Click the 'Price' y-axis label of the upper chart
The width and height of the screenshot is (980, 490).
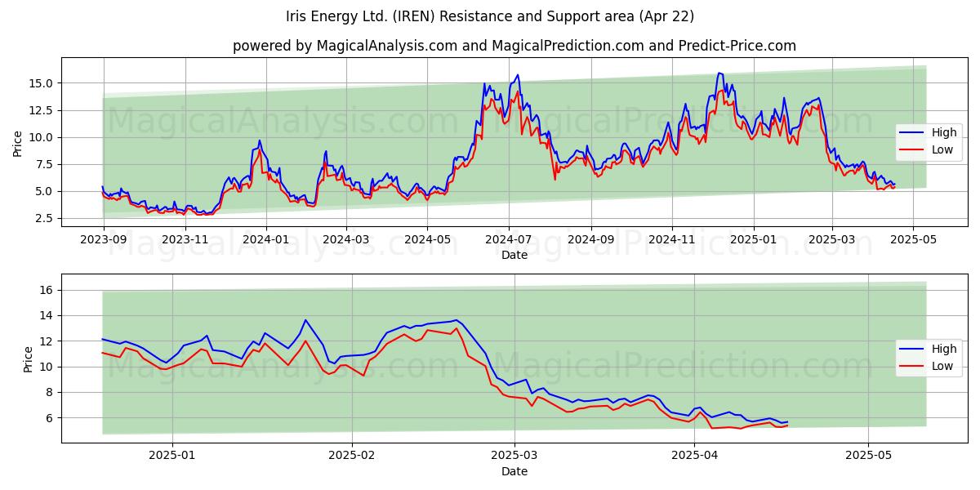pos(18,143)
